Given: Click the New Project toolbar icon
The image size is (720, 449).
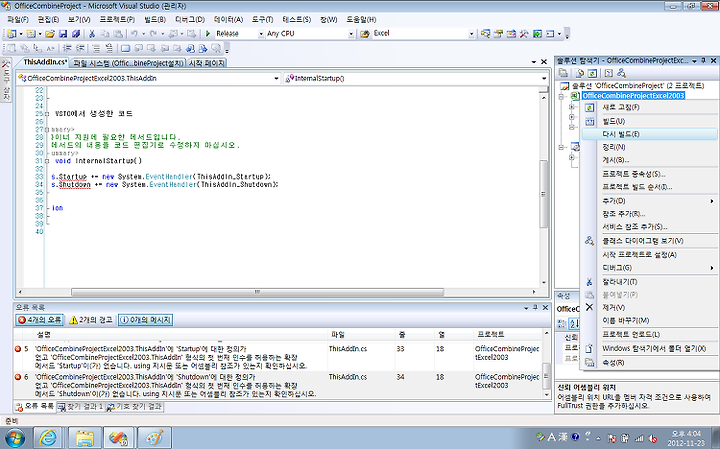Looking at the screenshot, I should pyautogui.click(x=11, y=34).
